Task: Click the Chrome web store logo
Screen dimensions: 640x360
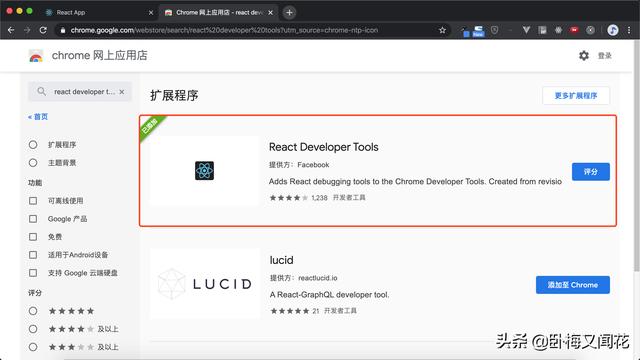Action: pos(36,56)
